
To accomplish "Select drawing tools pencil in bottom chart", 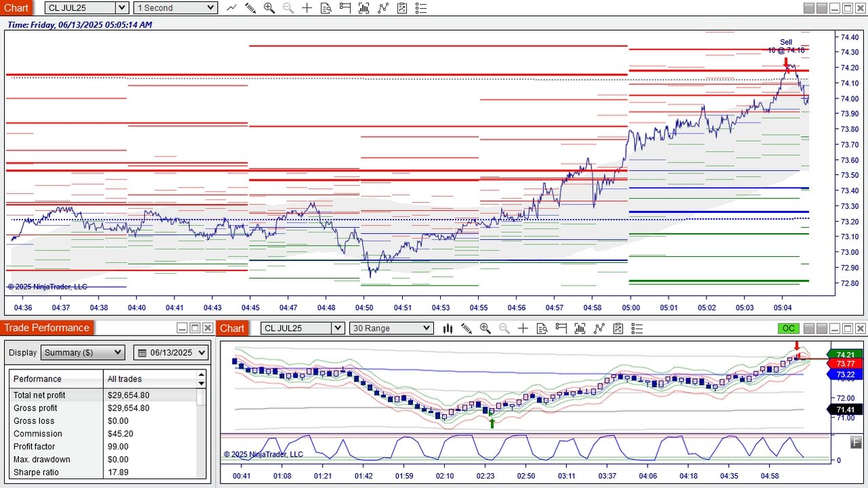I will pyautogui.click(x=467, y=328).
